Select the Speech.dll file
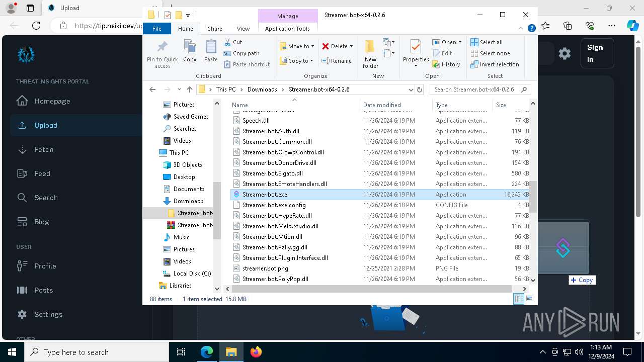Screen dimensions: 644x362 [380, 121]
